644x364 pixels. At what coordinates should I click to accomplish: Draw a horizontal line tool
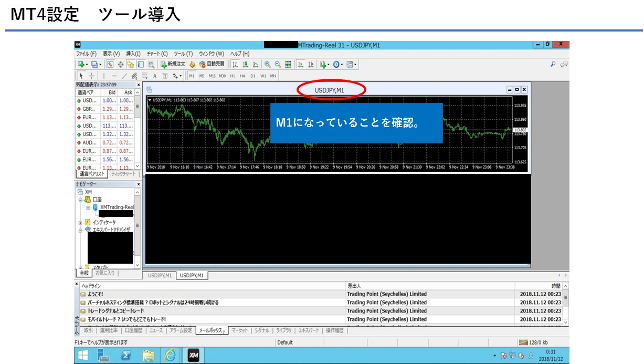114,76
